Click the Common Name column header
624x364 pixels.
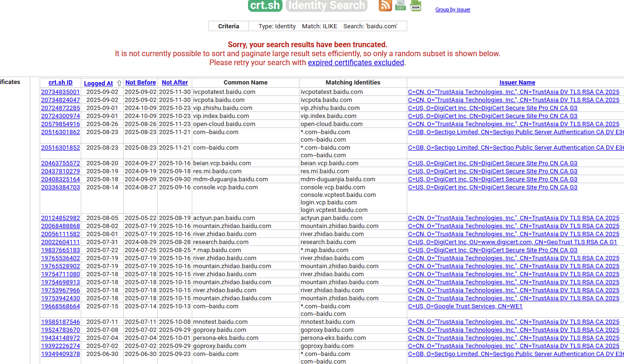point(246,83)
